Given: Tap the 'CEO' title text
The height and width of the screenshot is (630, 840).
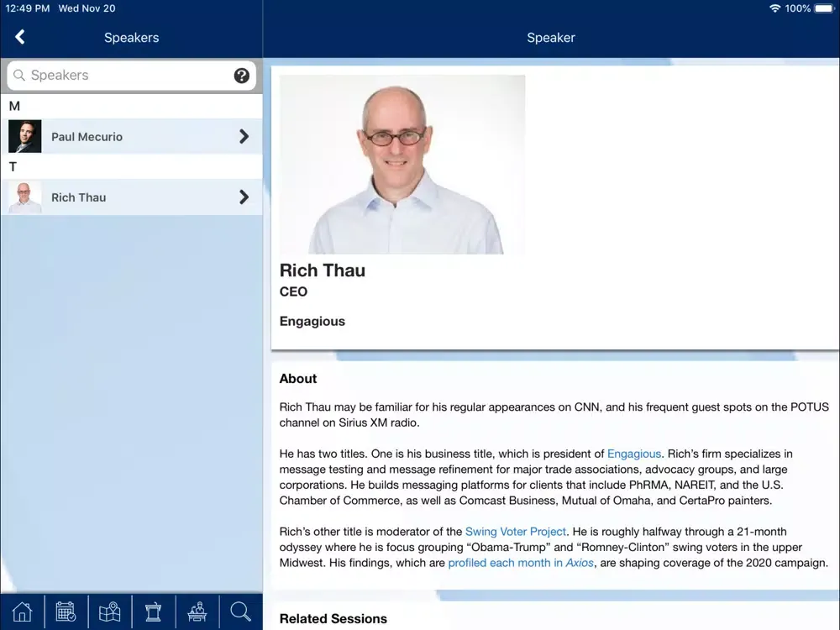Looking at the screenshot, I should [293, 291].
